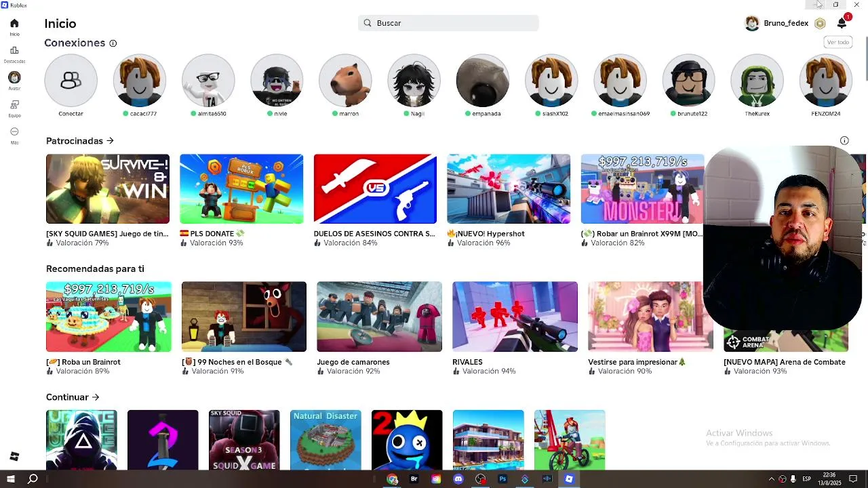Open friend brunute122 avatar

pos(688,81)
